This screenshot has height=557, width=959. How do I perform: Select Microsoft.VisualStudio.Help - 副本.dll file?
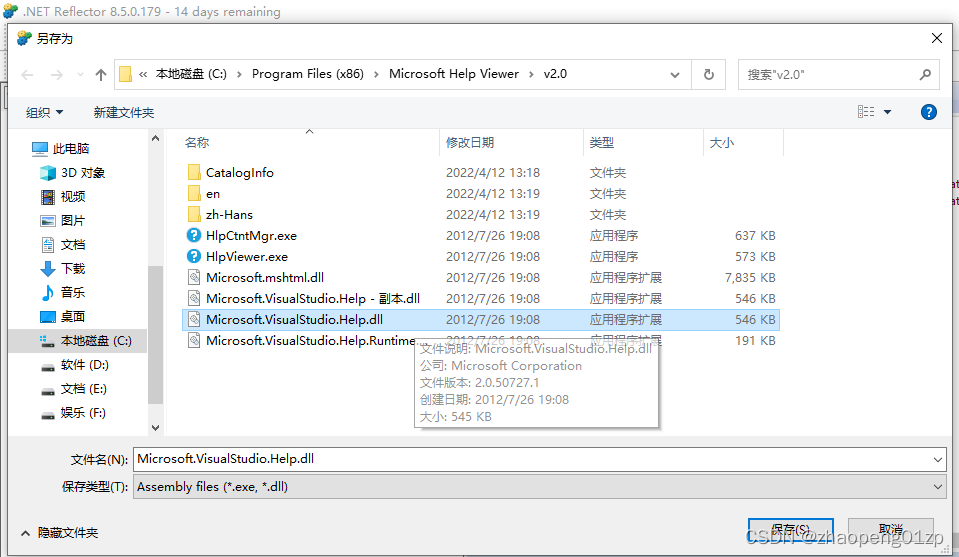pyautogui.click(x=480, y=298)
